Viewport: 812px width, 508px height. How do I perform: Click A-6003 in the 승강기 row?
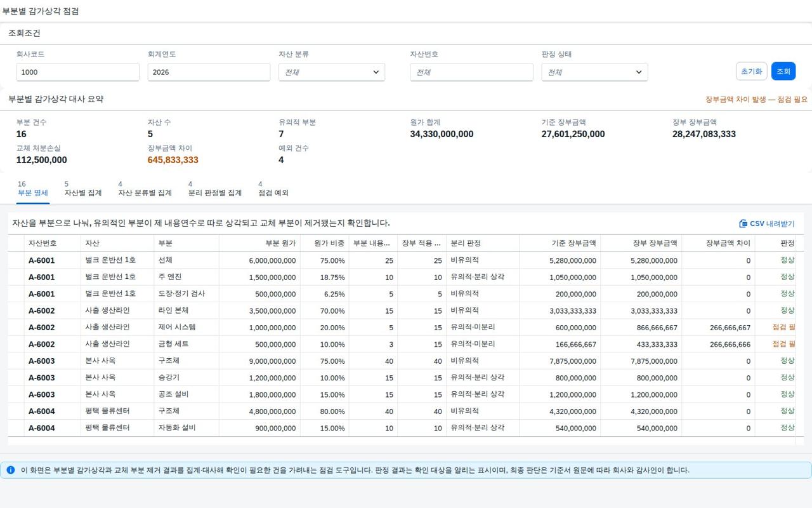(x=42, y=378)
